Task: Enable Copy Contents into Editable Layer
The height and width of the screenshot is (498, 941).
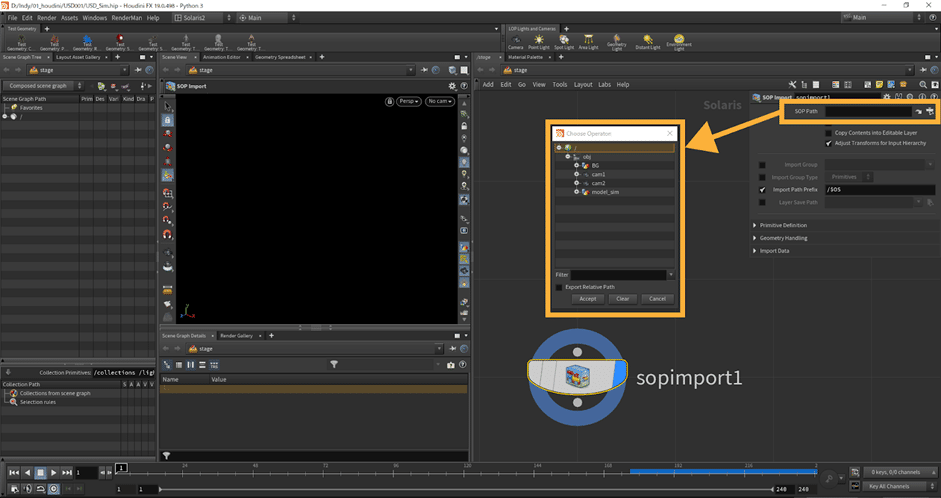Action: click(828, 133)
